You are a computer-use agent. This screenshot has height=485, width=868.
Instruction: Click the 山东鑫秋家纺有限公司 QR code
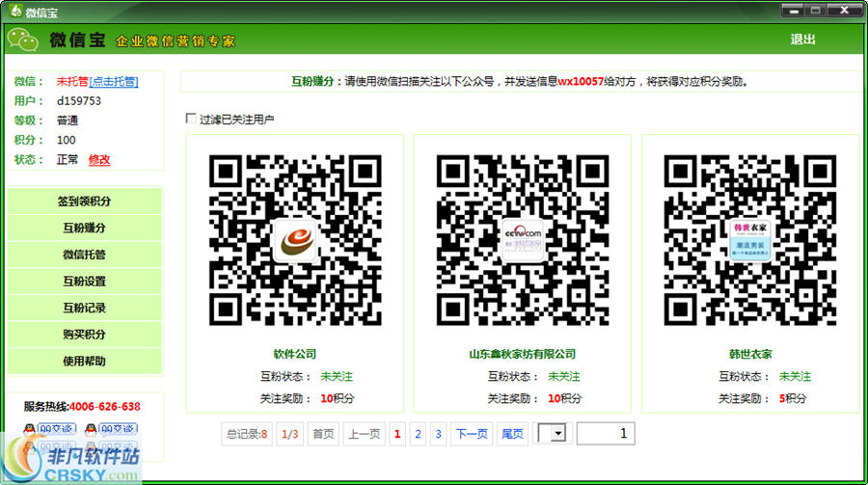point(523,240)
